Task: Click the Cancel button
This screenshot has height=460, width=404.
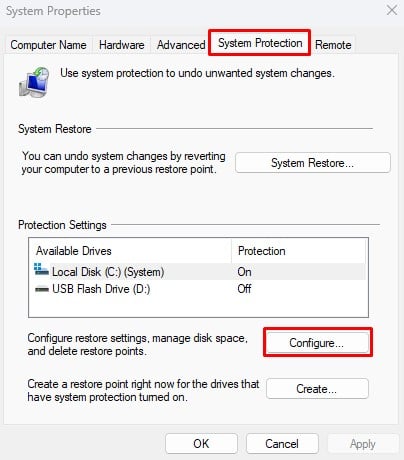Action: 282,444
